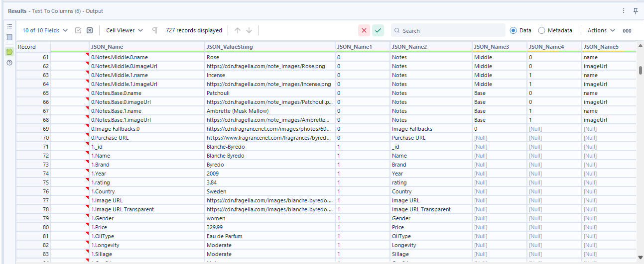Image resolution: width=644 pixels, height=264 pixels.
Task: Go to next record with down arrow
Action: [x=249, y=30]
